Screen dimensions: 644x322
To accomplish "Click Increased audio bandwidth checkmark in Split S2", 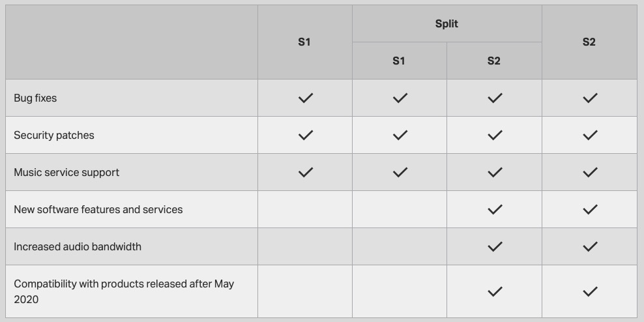I will [495, 246].
